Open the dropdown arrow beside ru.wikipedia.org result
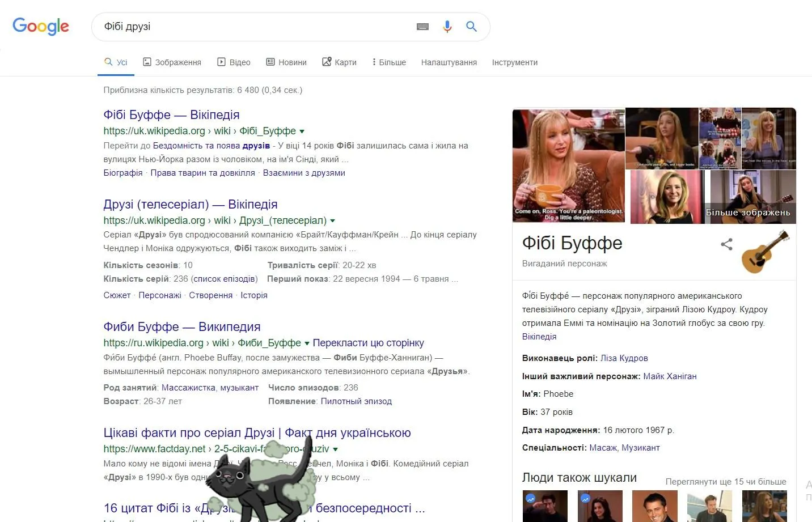Image resolution: width=812 pixels, height=522 pixels. (x=306, y=343)
